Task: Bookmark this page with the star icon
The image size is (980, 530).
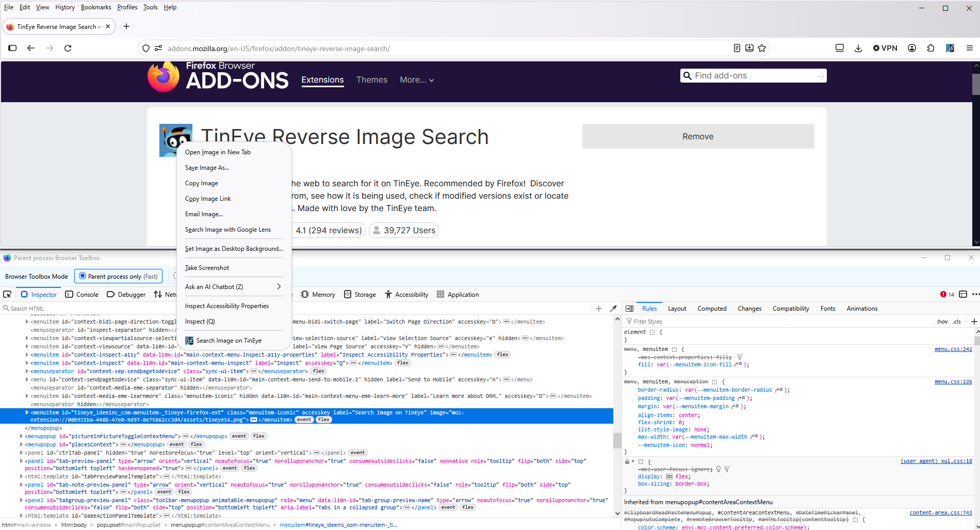Action: [x=762, y=48]
